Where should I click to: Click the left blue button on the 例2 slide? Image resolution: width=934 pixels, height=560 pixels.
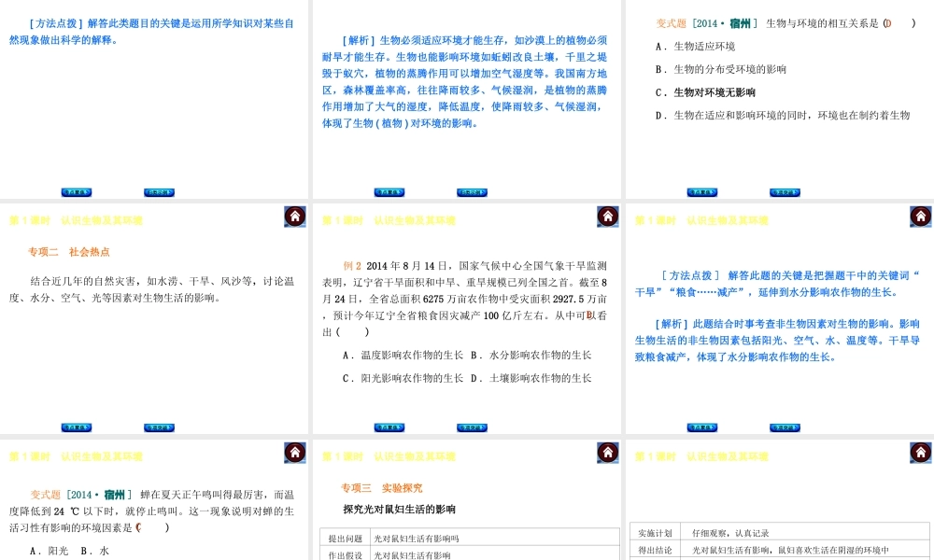(389, 427)
